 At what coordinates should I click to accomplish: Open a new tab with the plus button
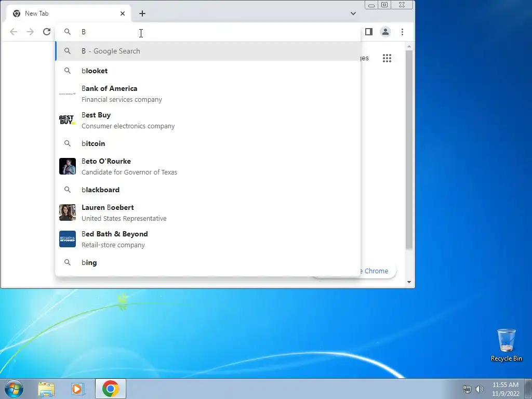click(x=142, y=14)
